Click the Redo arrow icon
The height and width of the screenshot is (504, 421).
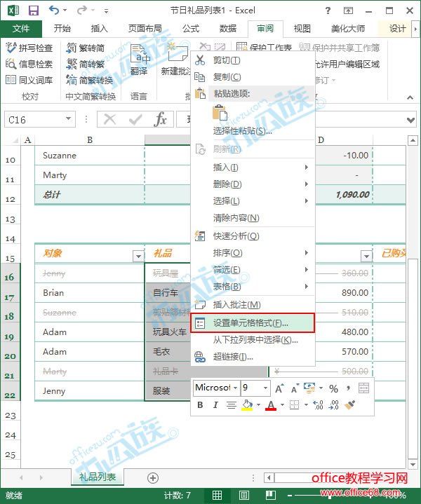point(81,10)
